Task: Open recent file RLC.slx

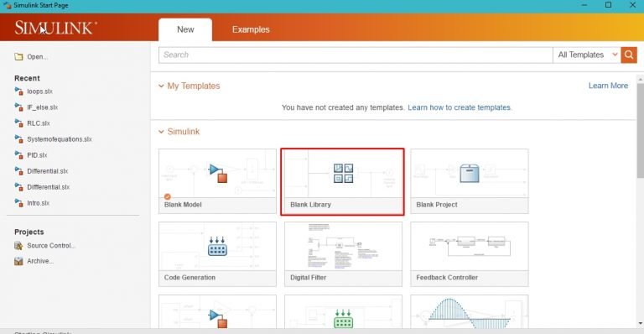Action: coord(39,123)
